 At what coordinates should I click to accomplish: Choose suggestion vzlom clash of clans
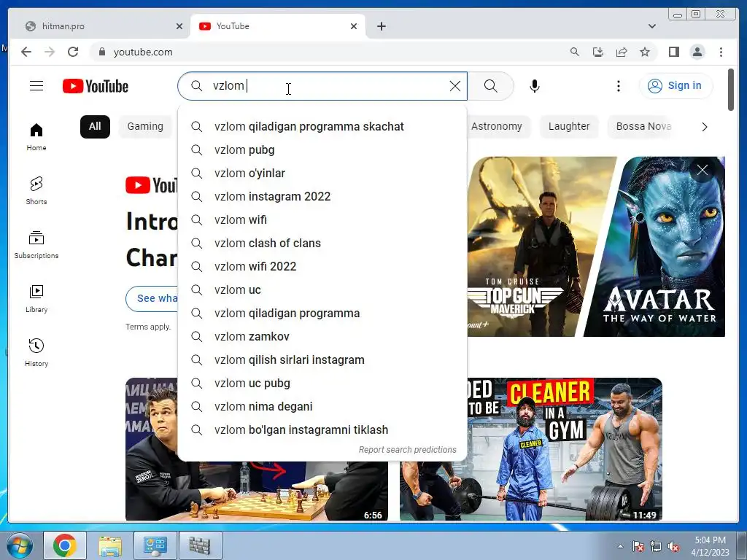click(x=322, y=243)
